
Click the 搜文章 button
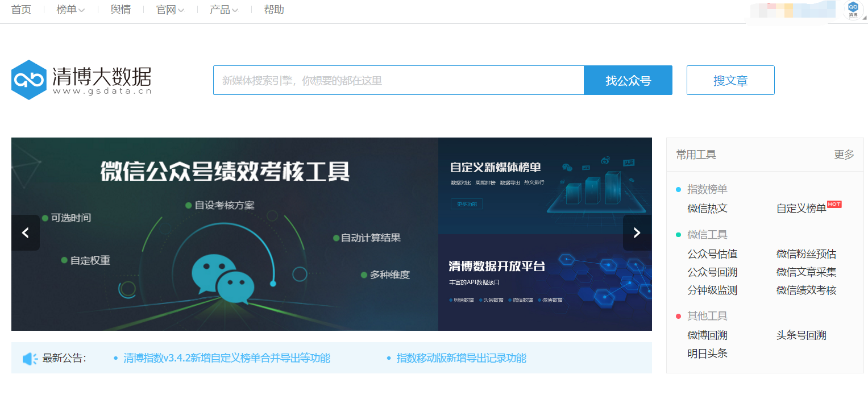[730, 80]
